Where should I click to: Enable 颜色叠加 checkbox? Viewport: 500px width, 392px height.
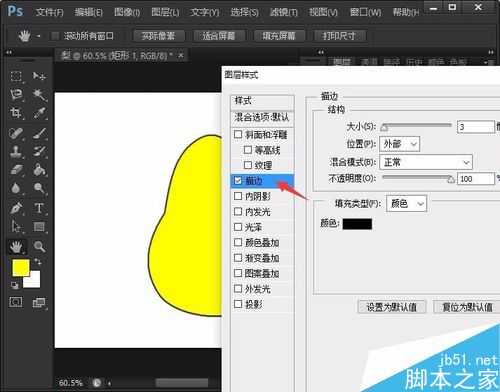[x=238, y=242]
